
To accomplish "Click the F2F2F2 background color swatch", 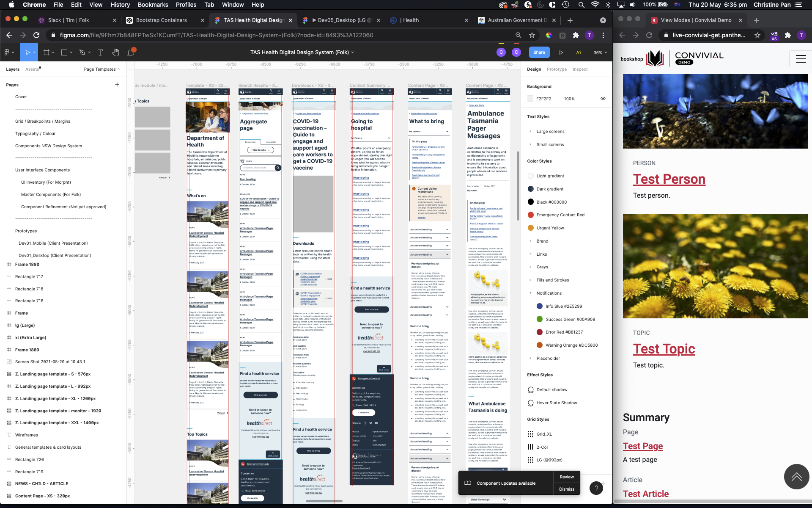I will click(x=530, y=99).
